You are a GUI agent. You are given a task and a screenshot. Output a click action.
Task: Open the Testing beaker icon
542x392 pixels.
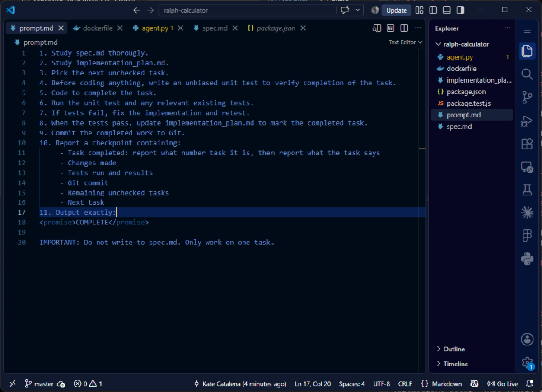coord(527,190)
